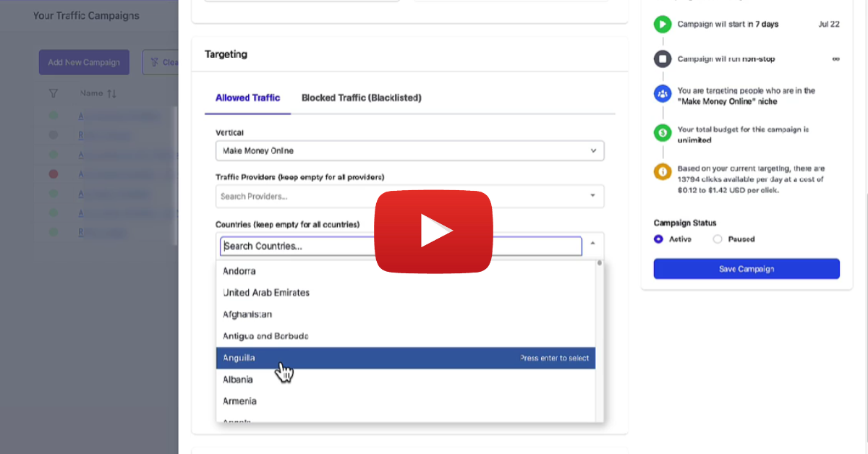Click the filter funnel icon above the campaign list
Viewport: 868px width, 454px height.
tap(53, 93)
